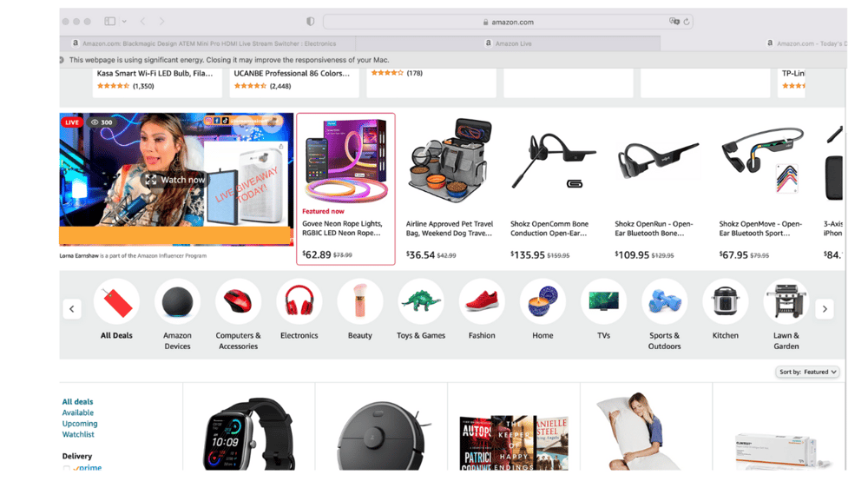The width and height of the screenshot is (868, 488).
Task: Select Electronics headphones category icon
Action: pos(299,302)
